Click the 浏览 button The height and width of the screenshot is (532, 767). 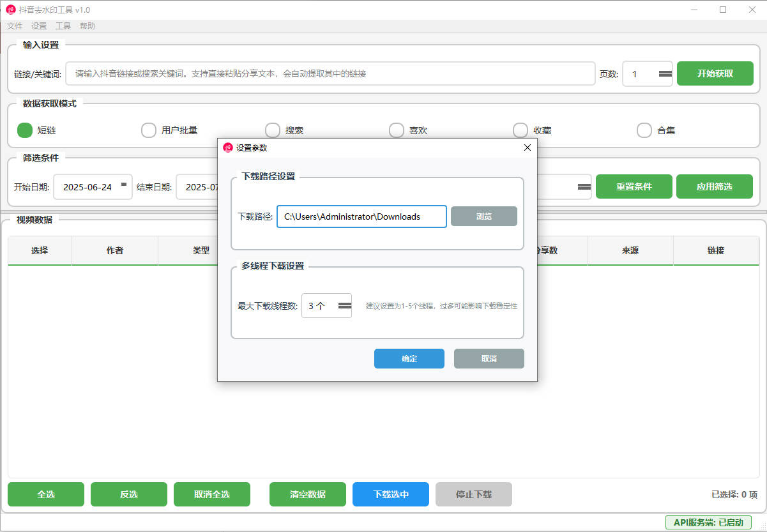tap(484, 216)
